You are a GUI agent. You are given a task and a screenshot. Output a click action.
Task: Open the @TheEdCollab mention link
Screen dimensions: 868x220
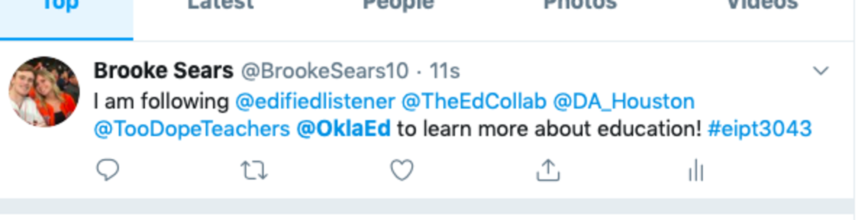point(474,102)
